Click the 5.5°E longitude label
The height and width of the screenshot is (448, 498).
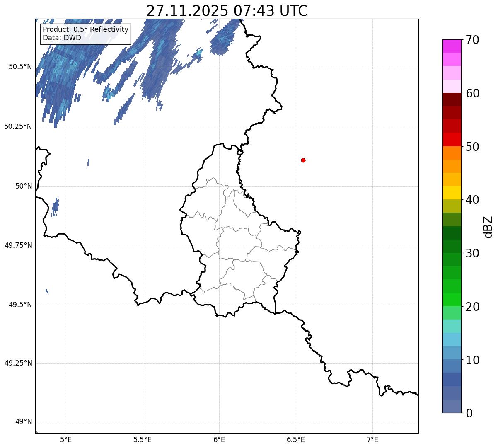tap(143, 440)
